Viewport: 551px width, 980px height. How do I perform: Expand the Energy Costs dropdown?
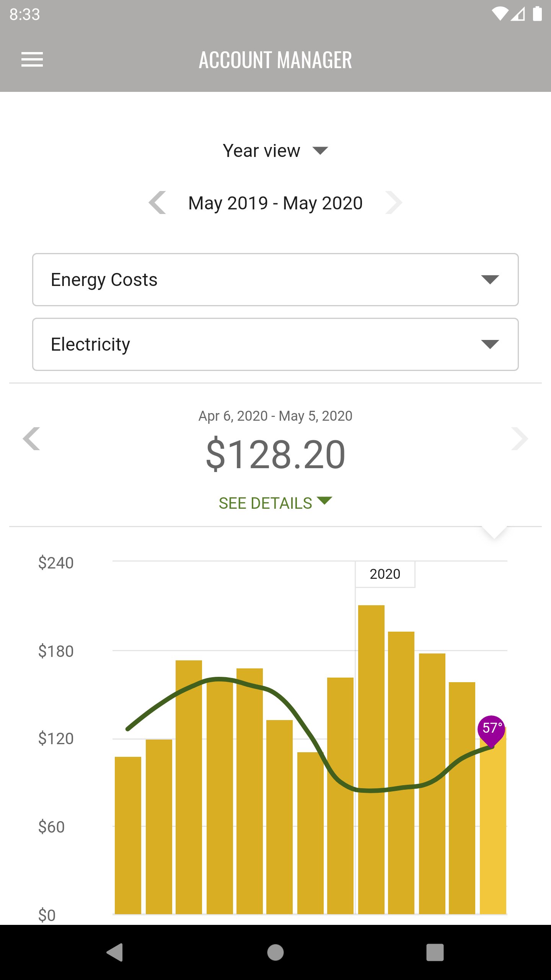point(275,279)
